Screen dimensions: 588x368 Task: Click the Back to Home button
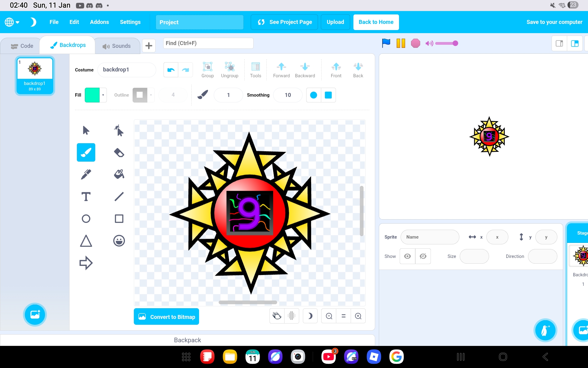[376, 22]
